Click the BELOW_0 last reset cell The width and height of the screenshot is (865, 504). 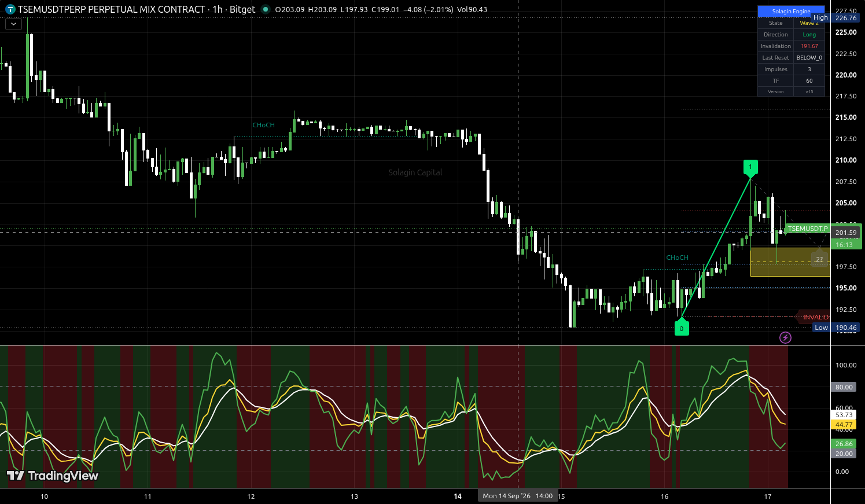click(x=809, y=58)
